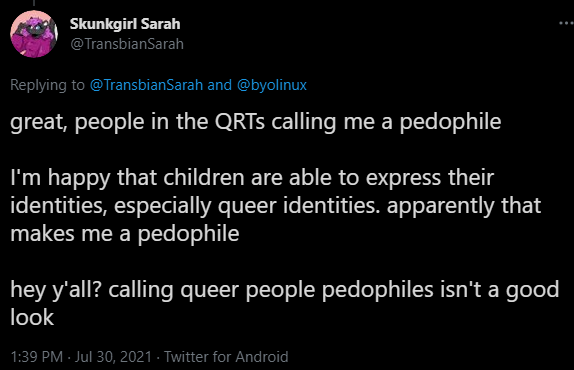Screen dimensions: 574x370
Task: Click the line starting 'I'm happy that children'
Action: pos(252,178)
